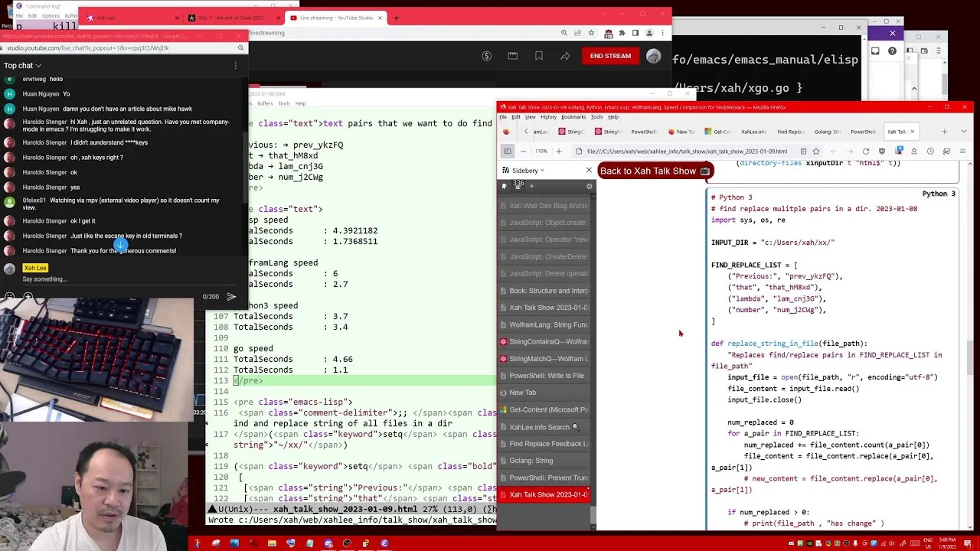Click the Firefox zoom in plus button
Image resolution: width=980 pixels, height=551 pixels.
click(x=558, y=152)
